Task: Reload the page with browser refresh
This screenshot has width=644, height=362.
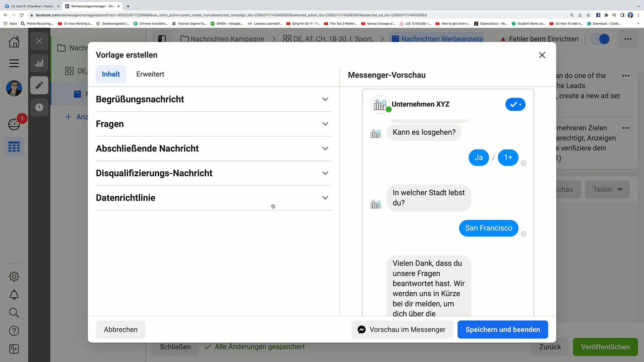Action: click(22, 15)
